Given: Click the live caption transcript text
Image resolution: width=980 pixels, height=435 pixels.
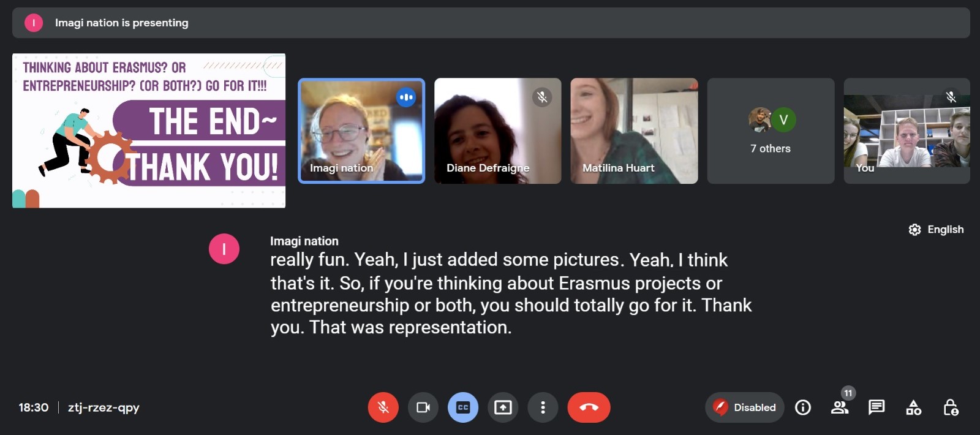Looking at the screenshot, I should pos(511,293).
